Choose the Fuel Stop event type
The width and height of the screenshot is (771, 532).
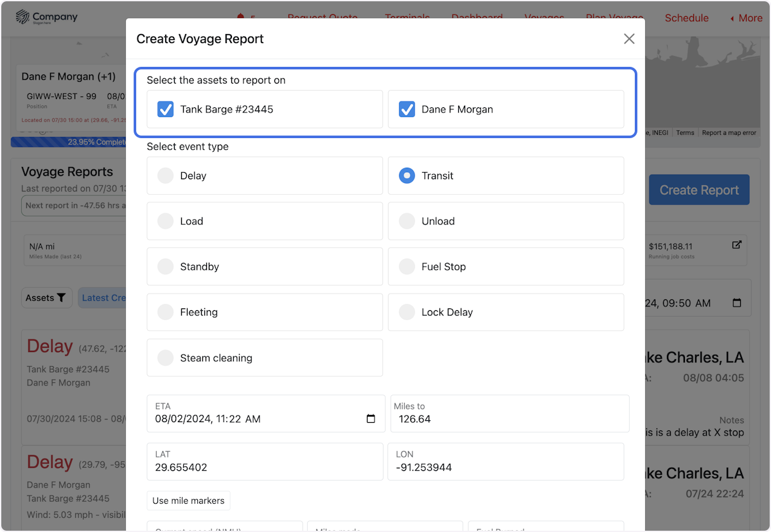(407, 266)
